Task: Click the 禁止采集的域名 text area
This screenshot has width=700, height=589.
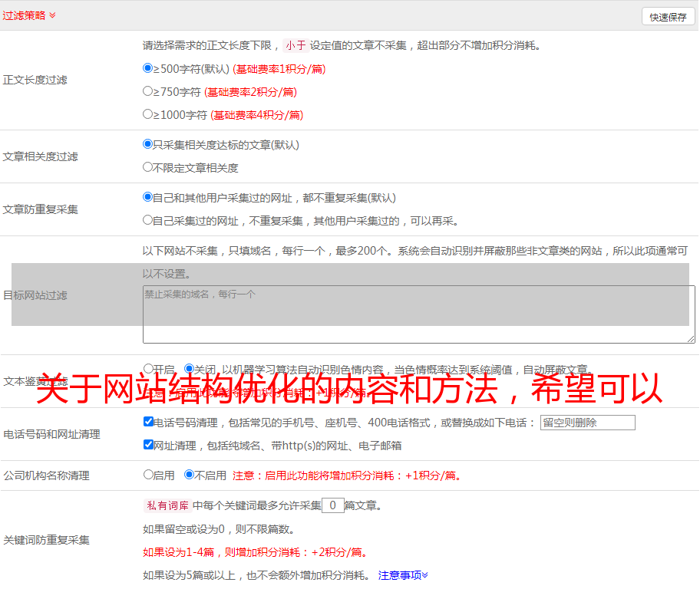Action: point(418,314)
